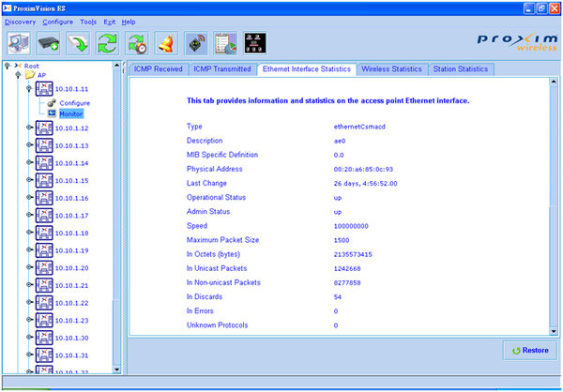Select the Configure tree item

click(x=75, y=103)
